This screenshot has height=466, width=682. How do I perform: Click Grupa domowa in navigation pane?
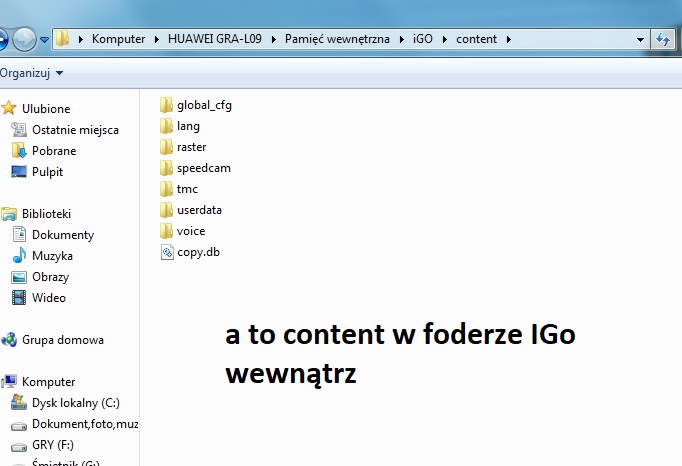tap(62, 340)
